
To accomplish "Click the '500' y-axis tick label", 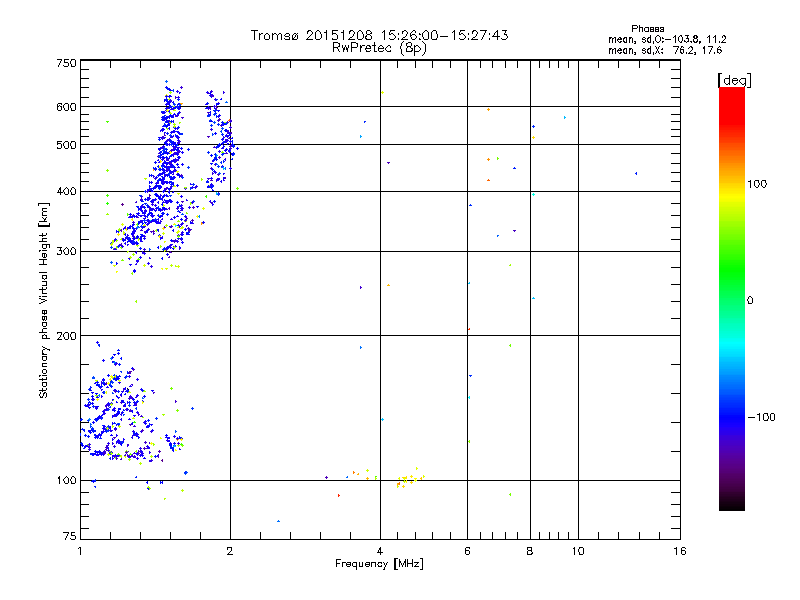I will [x=66, y=145].
